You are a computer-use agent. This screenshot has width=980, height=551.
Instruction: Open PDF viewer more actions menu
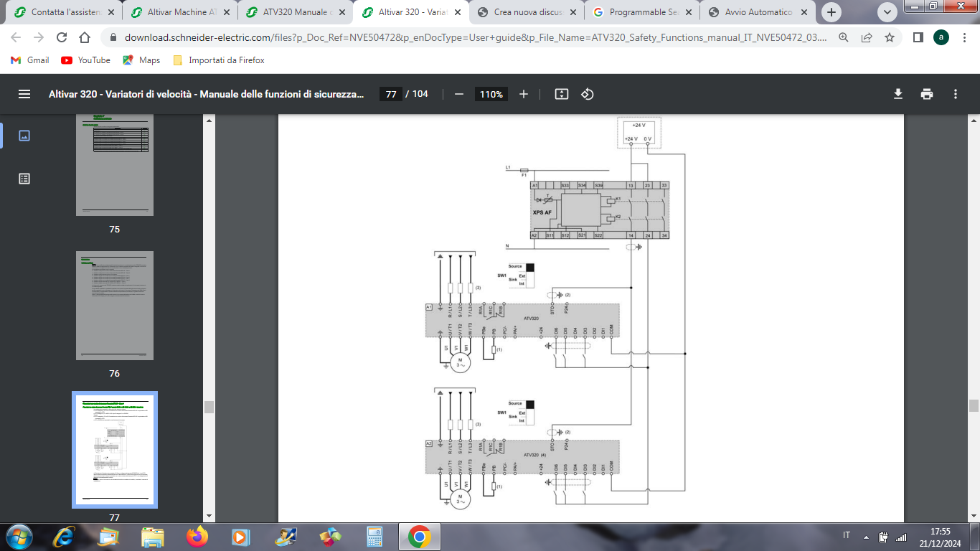956,94
